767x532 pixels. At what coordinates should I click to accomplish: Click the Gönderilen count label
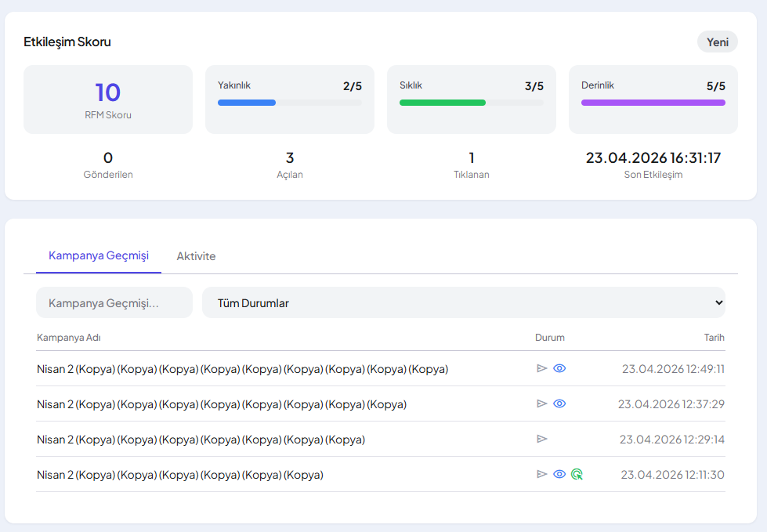(108, 175)
